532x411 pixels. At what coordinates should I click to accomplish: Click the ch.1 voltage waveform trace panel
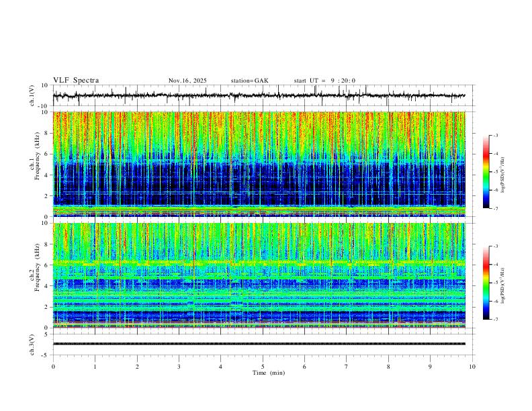coord(263,95)
